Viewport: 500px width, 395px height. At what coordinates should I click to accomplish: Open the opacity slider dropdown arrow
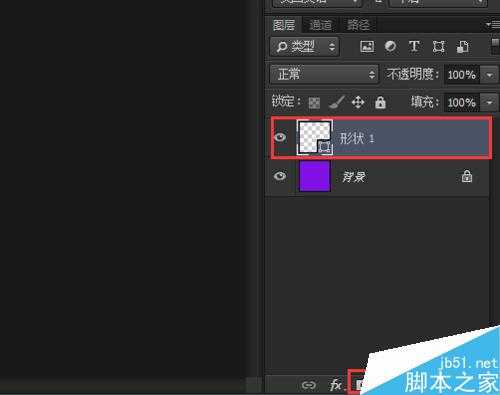pyautogui.click(x=489, y=75)
